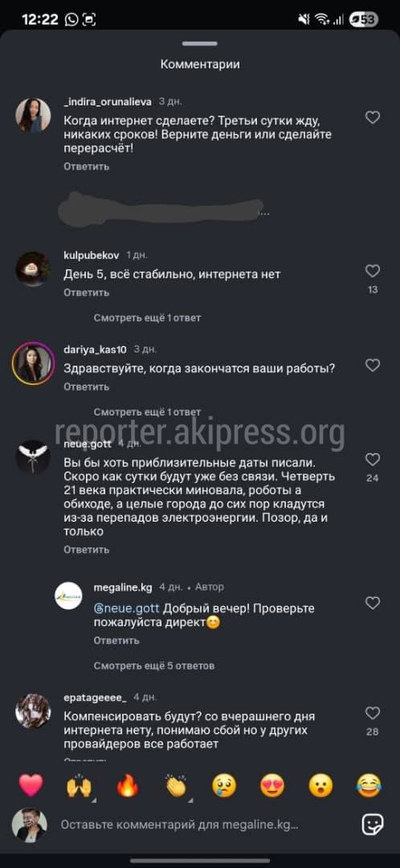
Task: Send the heart-eyes emoji reaction
Action: pyautogui.click(x=272, y=785)
